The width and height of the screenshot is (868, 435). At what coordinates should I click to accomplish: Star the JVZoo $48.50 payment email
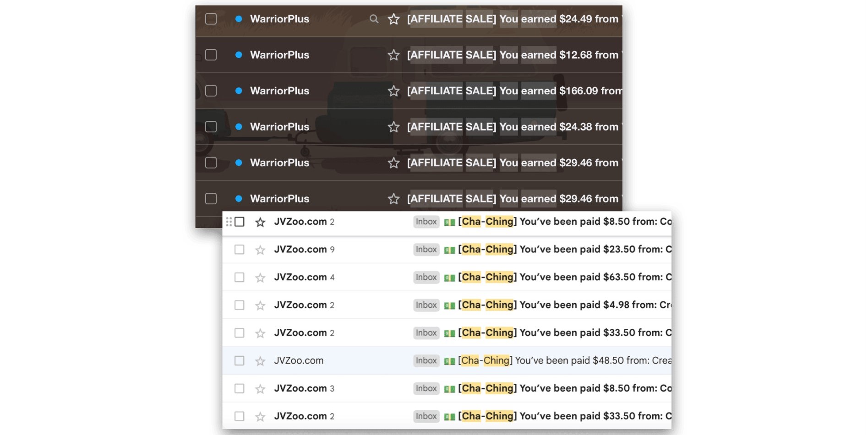(x=260, y=361)
